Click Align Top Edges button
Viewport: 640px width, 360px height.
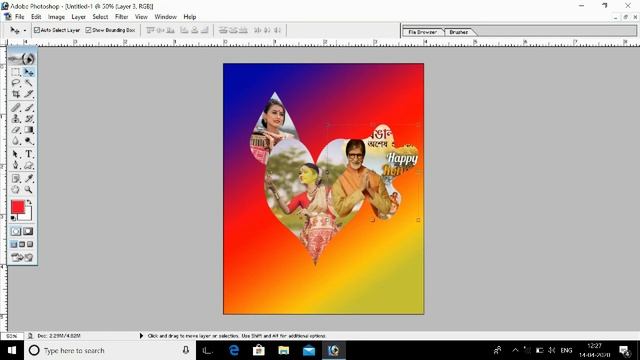(150, 30)
